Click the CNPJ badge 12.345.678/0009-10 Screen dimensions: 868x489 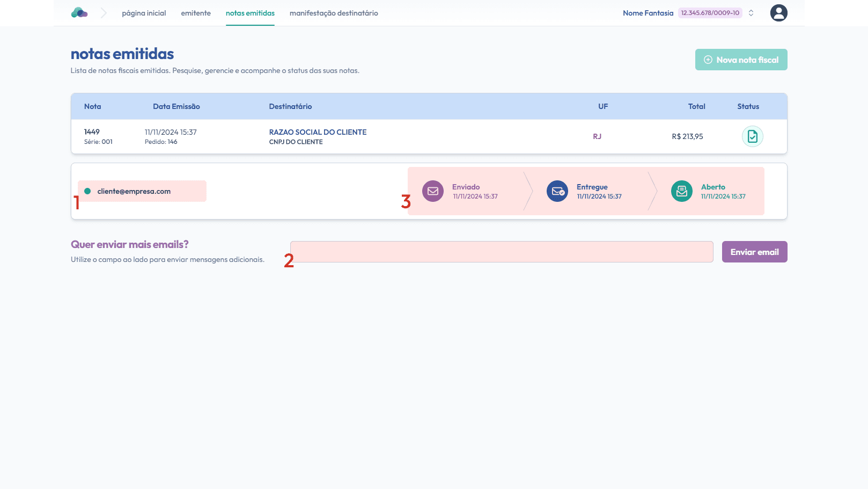[710, 13]
